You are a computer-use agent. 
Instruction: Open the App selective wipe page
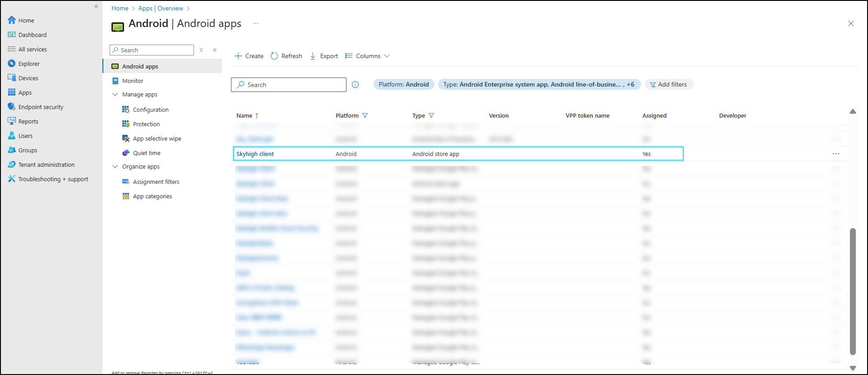click(x=157, y=138)
